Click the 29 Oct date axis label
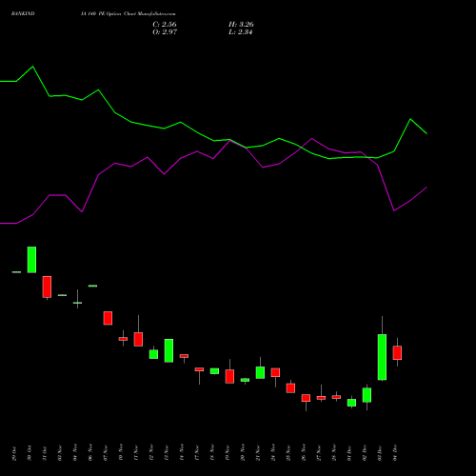Screen dimensions: 476x476 [x=14, y=453]
